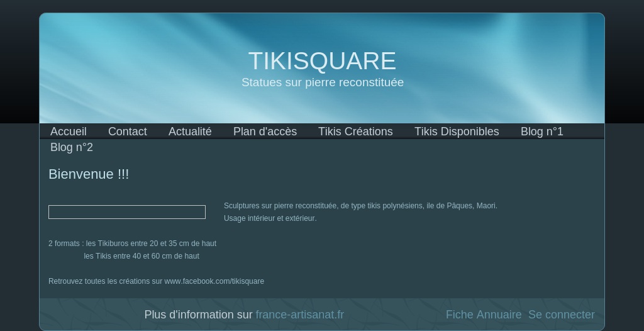
Task: Select Tikis Créations menu item
Action: (x=355, y=132)
